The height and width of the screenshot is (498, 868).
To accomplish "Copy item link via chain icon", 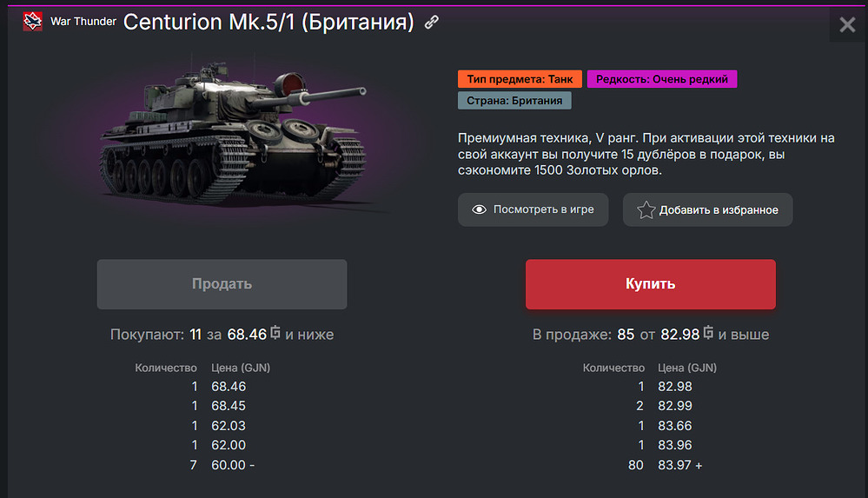I will click(x=431, y=22).
